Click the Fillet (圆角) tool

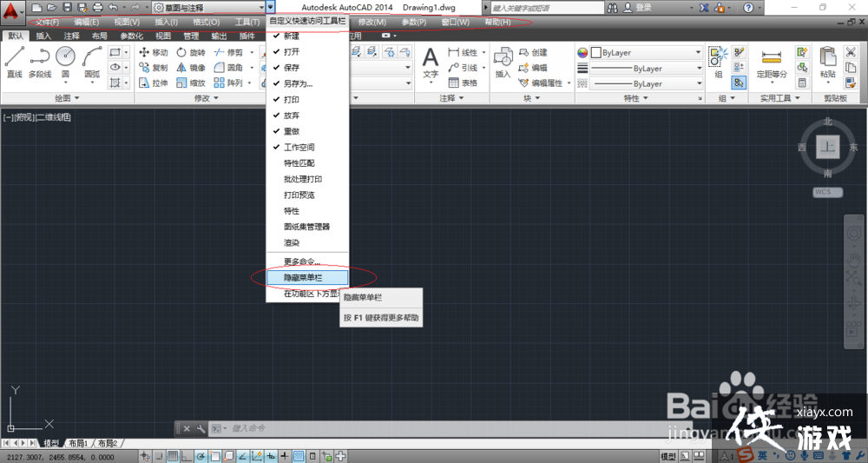pyautogui.click(x=228, y=68)
